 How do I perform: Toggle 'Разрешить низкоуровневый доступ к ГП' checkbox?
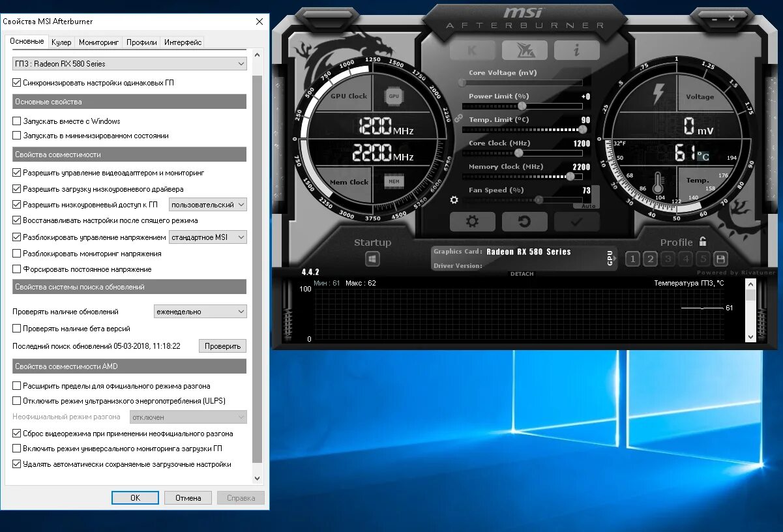tap(17, 205)
